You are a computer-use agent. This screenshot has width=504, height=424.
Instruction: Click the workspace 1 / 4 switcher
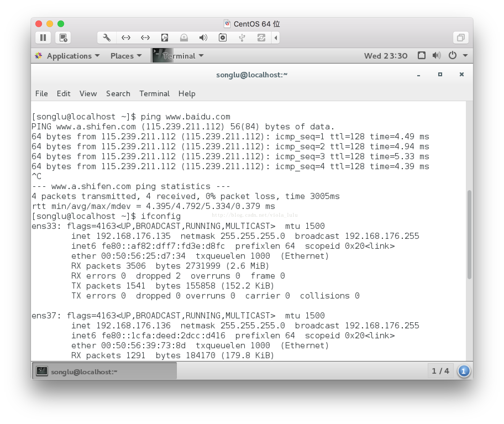(x=440, y=371)
